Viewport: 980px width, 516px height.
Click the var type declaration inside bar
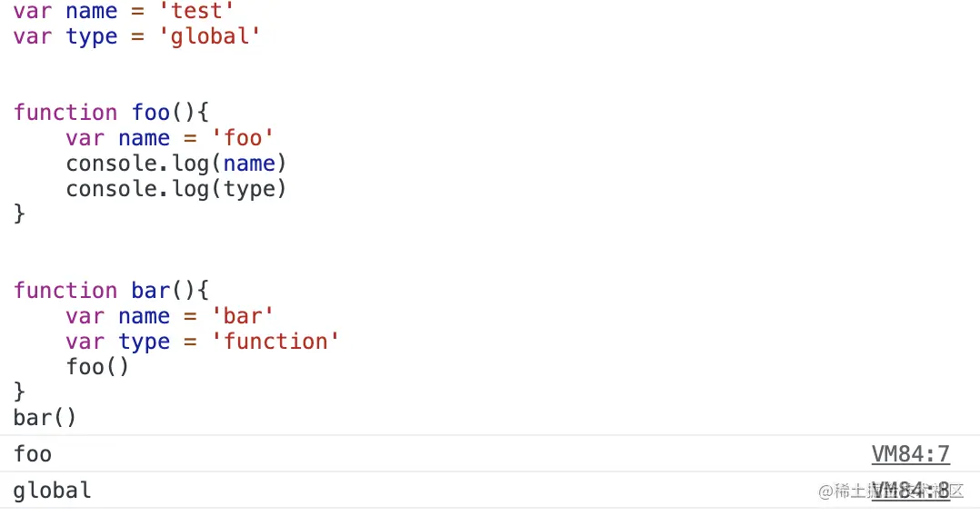point(203,342)
